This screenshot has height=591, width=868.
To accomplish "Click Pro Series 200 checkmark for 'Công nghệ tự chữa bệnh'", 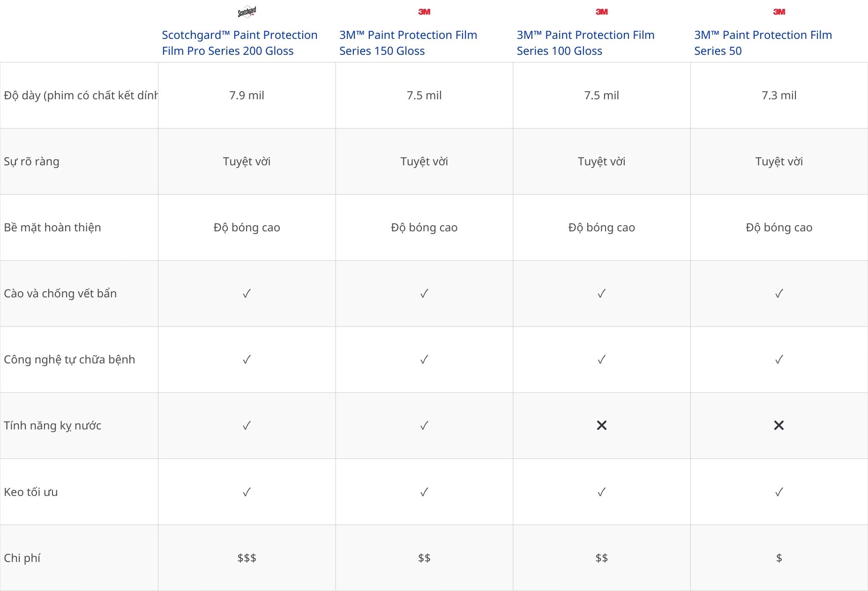I will [x=247, y=360].
